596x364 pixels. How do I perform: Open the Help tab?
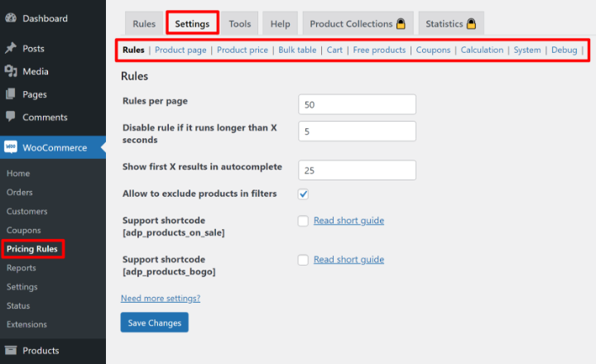coord(280,24)
